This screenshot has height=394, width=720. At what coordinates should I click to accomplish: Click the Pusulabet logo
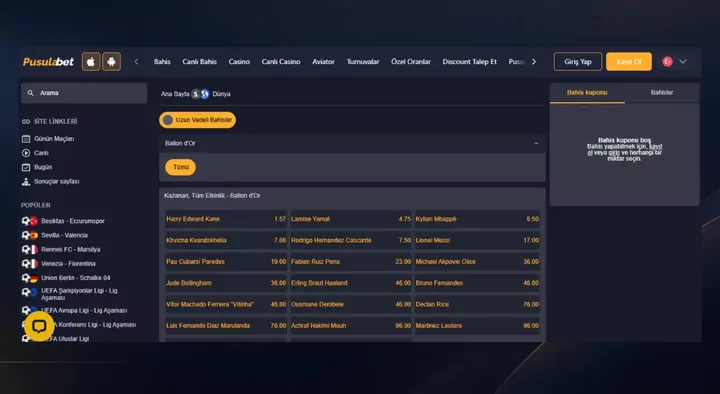tap(48, 62)
